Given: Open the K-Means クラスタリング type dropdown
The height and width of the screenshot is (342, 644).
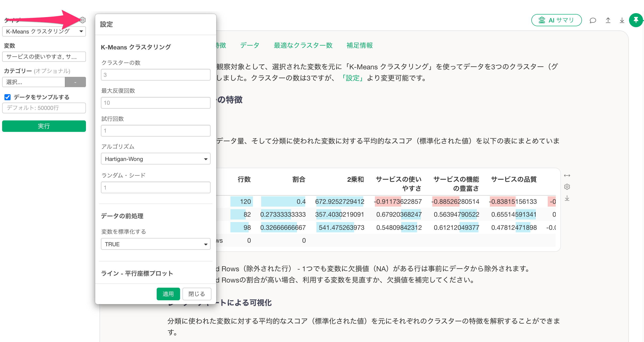Looking at the screenshot, I should coord(44,31).
